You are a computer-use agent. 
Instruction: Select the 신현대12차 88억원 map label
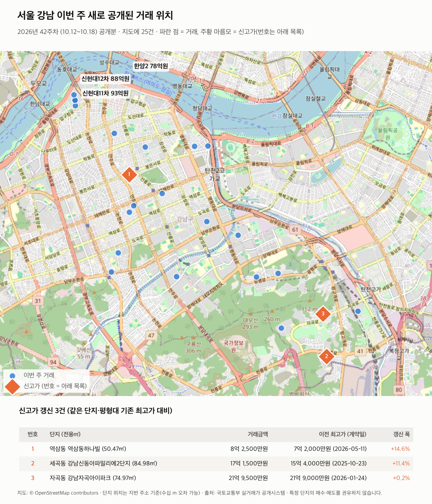pyautogui.click(x=105, y=79)
